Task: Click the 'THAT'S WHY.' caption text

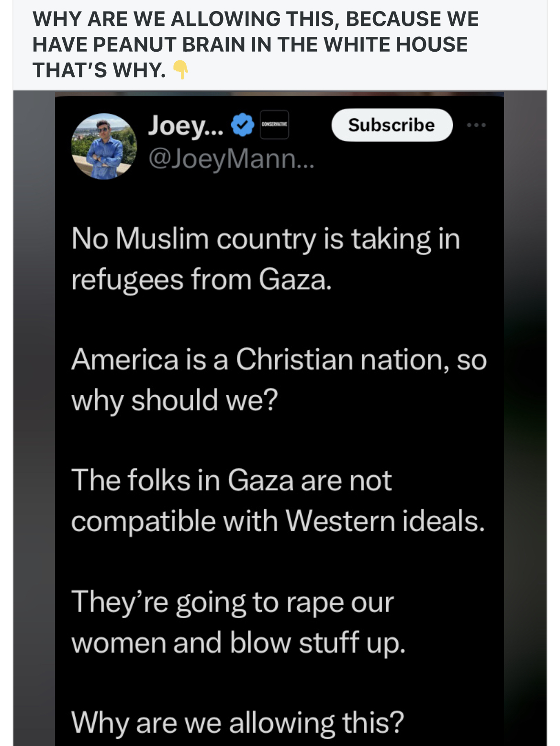Action: tap(99, 70)
